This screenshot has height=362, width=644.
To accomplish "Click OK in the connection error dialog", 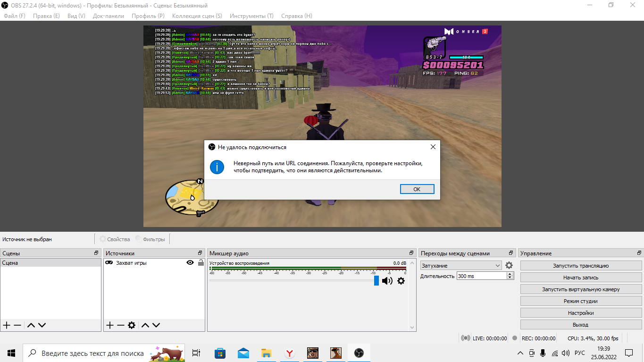I will (x=417, y=189).
